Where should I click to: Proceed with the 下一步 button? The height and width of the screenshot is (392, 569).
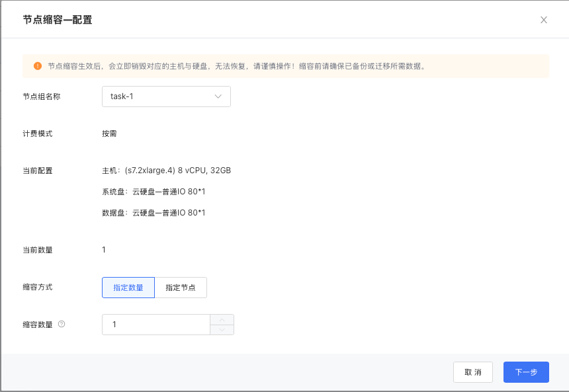coord(526,372)
